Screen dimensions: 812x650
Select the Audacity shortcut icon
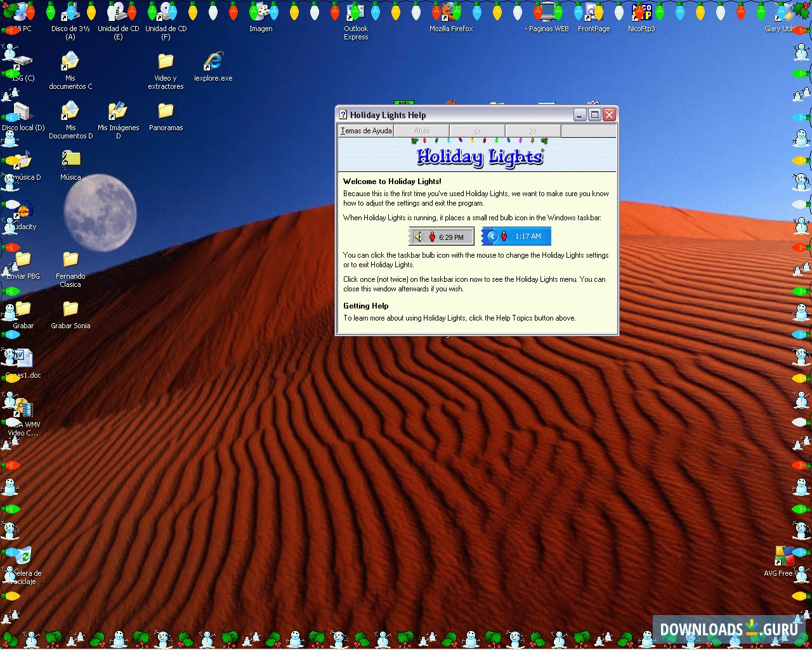click(x=23, y=210)
